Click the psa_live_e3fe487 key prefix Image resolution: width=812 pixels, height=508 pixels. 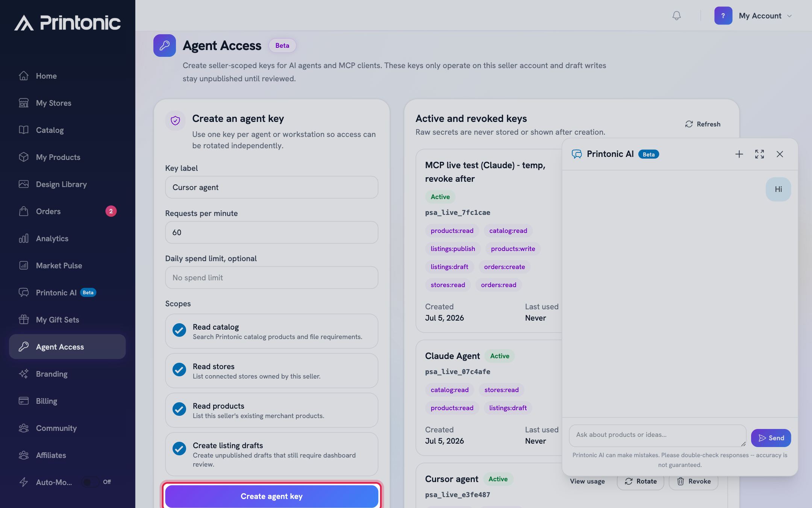click(x=458, y=495)
